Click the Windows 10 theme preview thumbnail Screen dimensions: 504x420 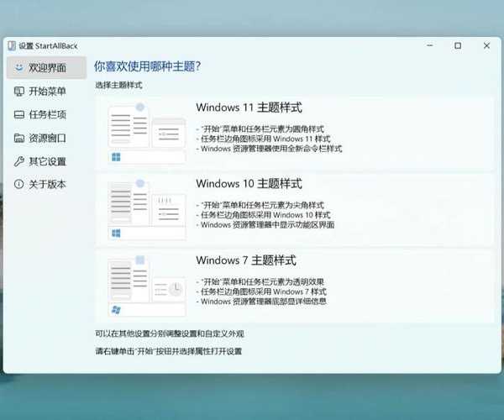[147, 209]
